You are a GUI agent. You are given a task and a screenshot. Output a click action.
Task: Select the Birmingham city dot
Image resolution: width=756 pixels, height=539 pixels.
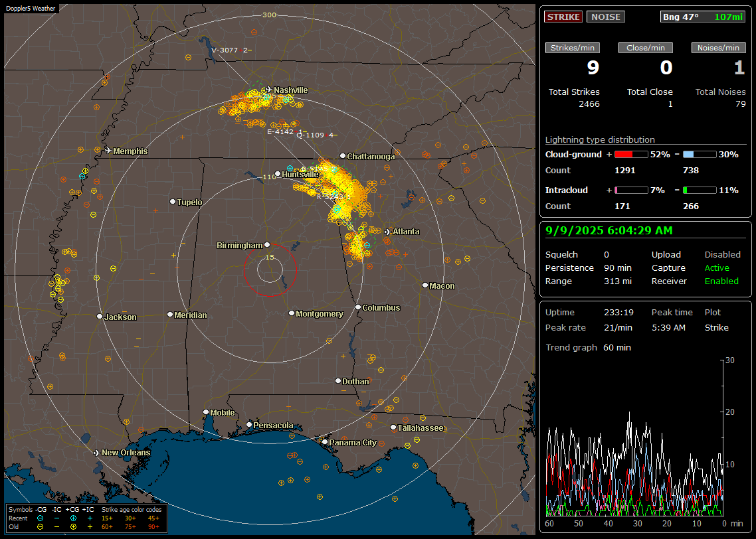coord(267,245)
